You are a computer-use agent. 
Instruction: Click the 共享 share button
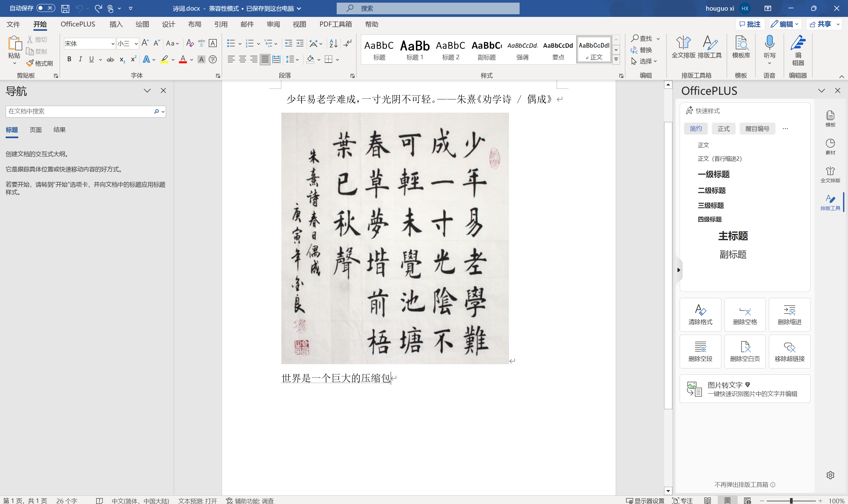(x=820, y=24)
